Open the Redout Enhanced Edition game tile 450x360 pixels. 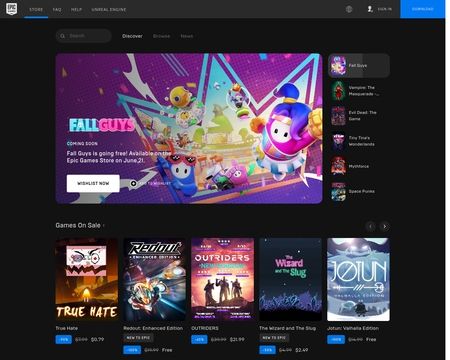[155, 279]
